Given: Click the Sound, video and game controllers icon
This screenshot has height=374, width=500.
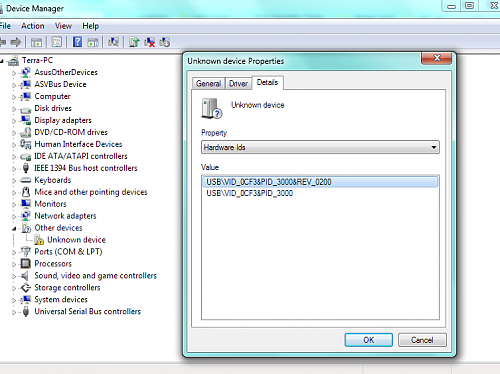Looking at the screenshot, I should (x=25, y=276).
